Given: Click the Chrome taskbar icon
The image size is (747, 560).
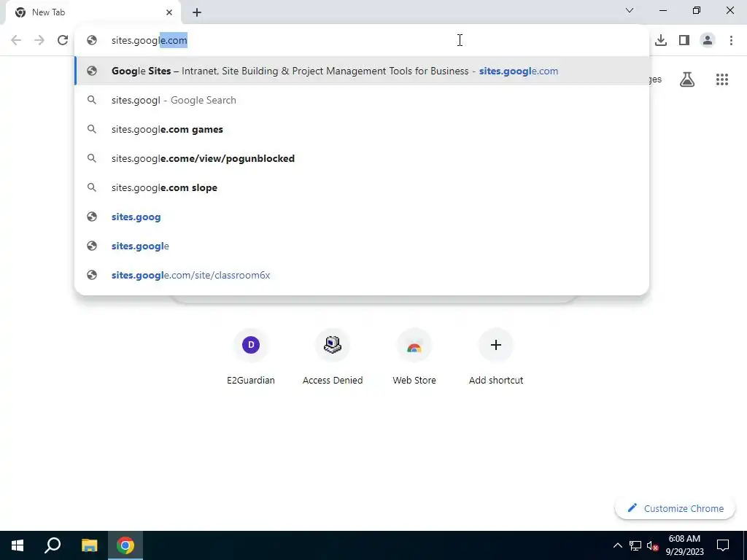Looking at the screenshot, I should pyautogui.click(x=125, y=545).
